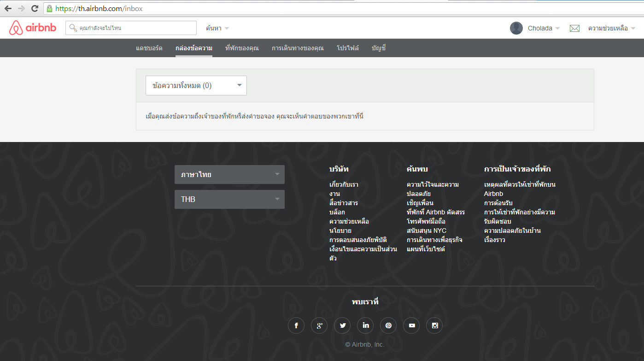Open the การต้อนรับ link
This screenshot has height=361, width=644.
[x=498, y=203]
